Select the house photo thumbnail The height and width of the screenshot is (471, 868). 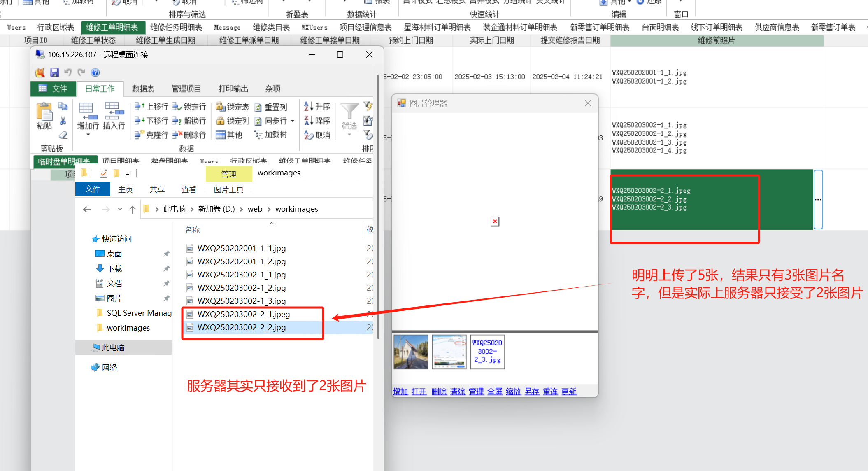tap(411, 352)
